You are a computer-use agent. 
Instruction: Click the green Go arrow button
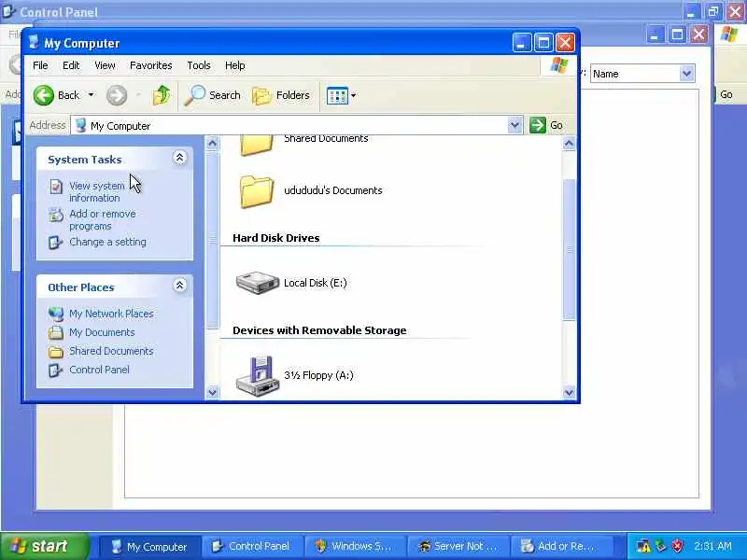538,125
